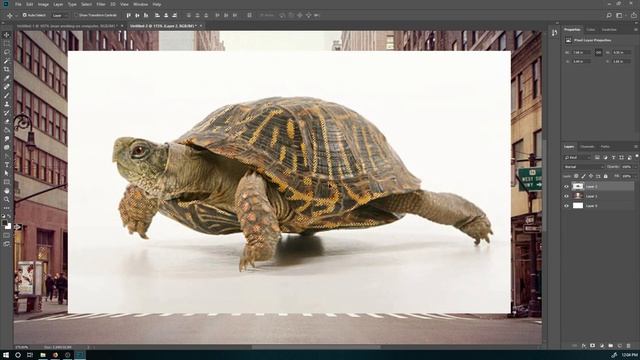This screenshot has height=360, width=640.
Task: Select the Rectangular Marquee tool
Action: (x=6, y=44)
